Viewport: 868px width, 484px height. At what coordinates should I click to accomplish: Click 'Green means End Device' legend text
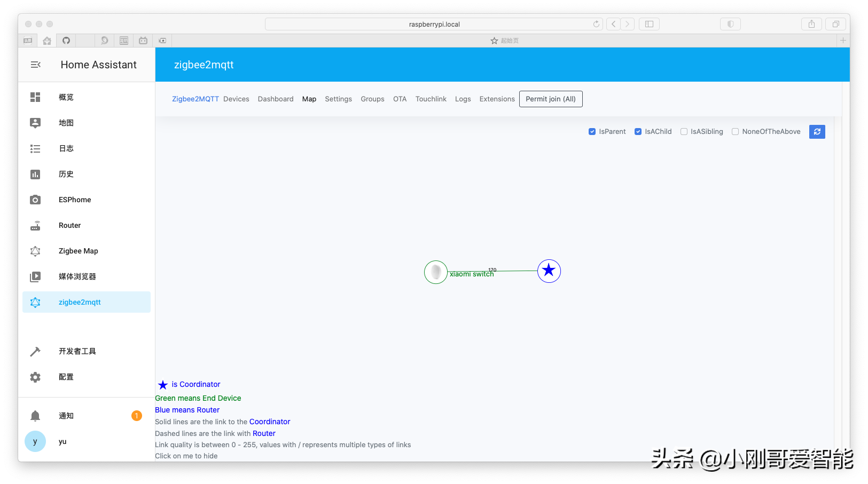(x=198, y=398)
